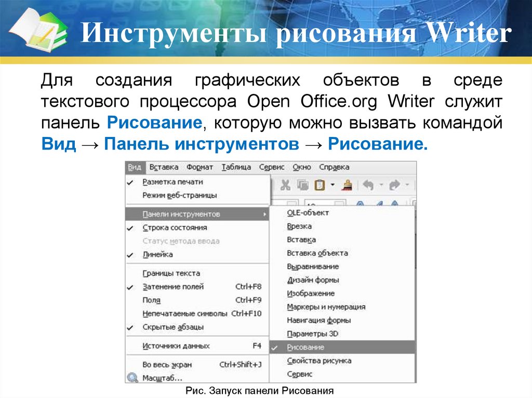Toggle the Разметка печати checked option

pos(172,182)
